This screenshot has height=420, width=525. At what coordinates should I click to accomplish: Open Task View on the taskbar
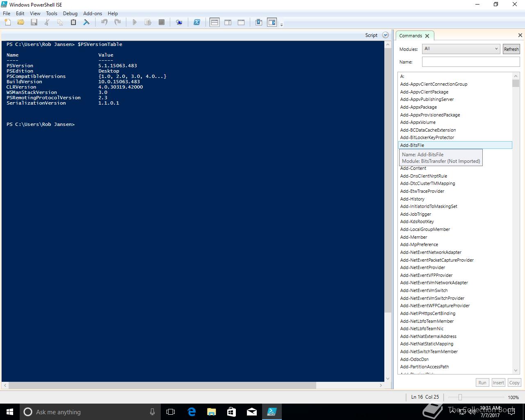[x=171, y=412]
